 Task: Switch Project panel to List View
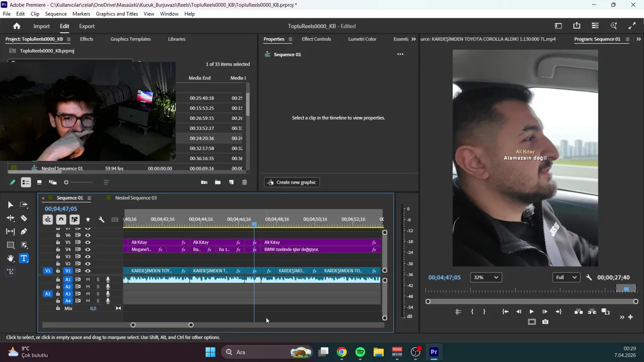[26, 183]
